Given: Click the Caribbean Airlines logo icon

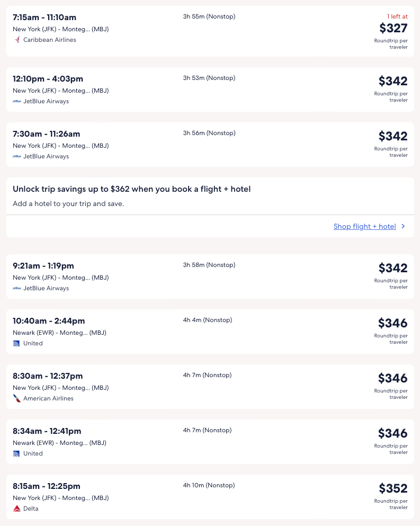Looking at the screenshot, I should [x=17, y=40].
